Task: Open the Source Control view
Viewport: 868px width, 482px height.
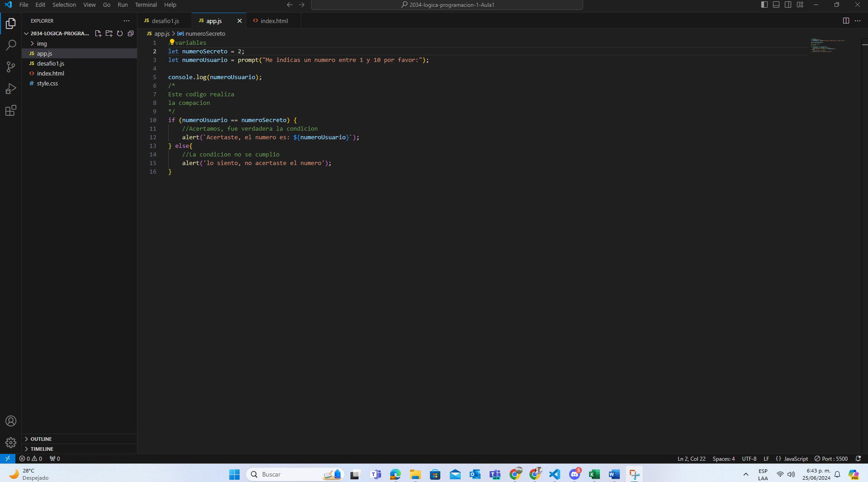Action: point(11,67)
